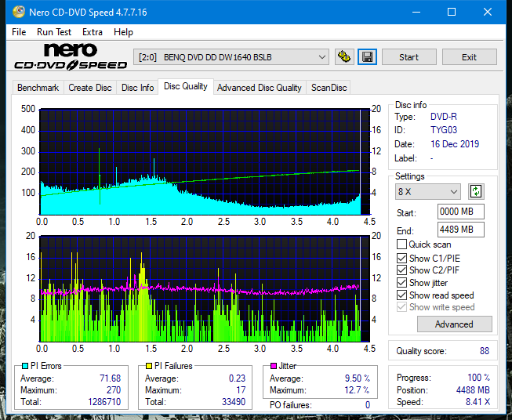Toggle Show C1/PIE checkbox
The image size is (512, 420).
coord(401,258)
